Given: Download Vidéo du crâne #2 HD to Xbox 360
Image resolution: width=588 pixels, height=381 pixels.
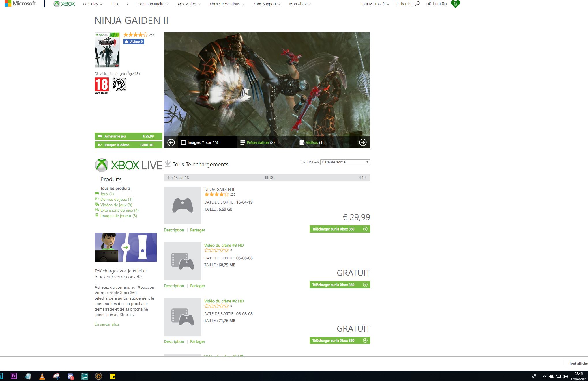Looking at the screenshot, I should (x=340, y=340).
